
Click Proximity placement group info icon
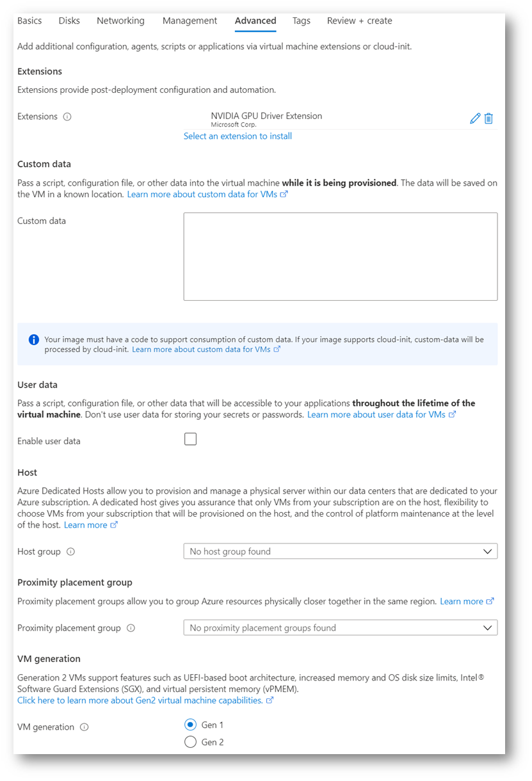pos(131,628)
